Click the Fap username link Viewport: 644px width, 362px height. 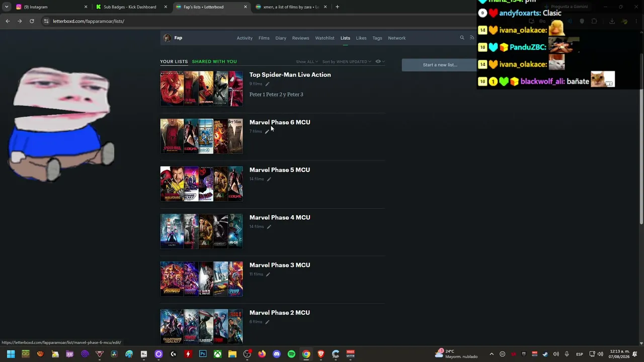click(x=178, y=38)
